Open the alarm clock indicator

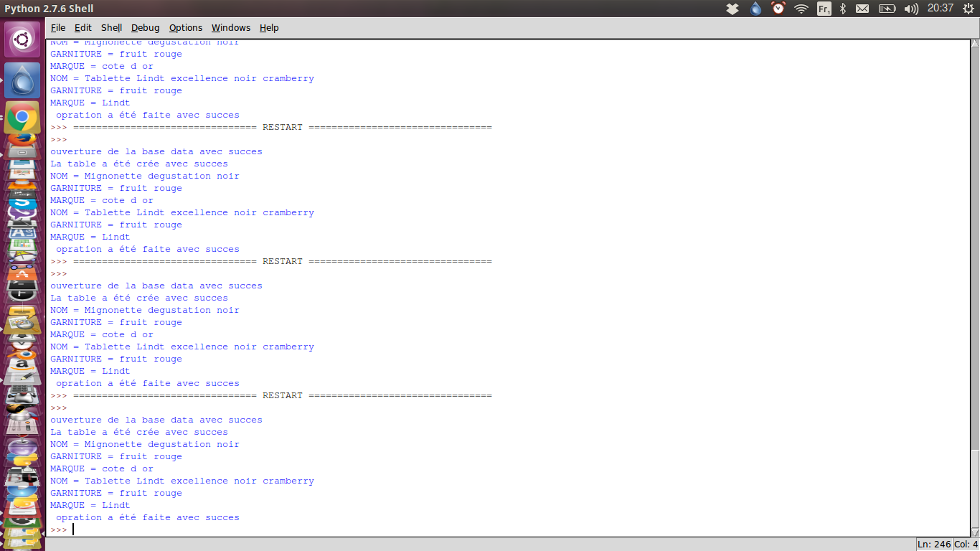tap(778, 9)
